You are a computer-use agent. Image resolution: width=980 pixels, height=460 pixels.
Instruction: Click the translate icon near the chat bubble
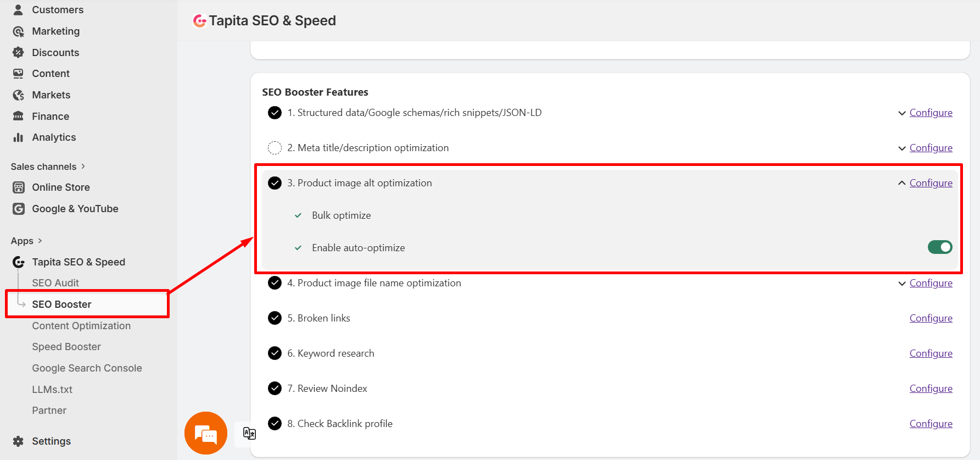click(249, 434)
